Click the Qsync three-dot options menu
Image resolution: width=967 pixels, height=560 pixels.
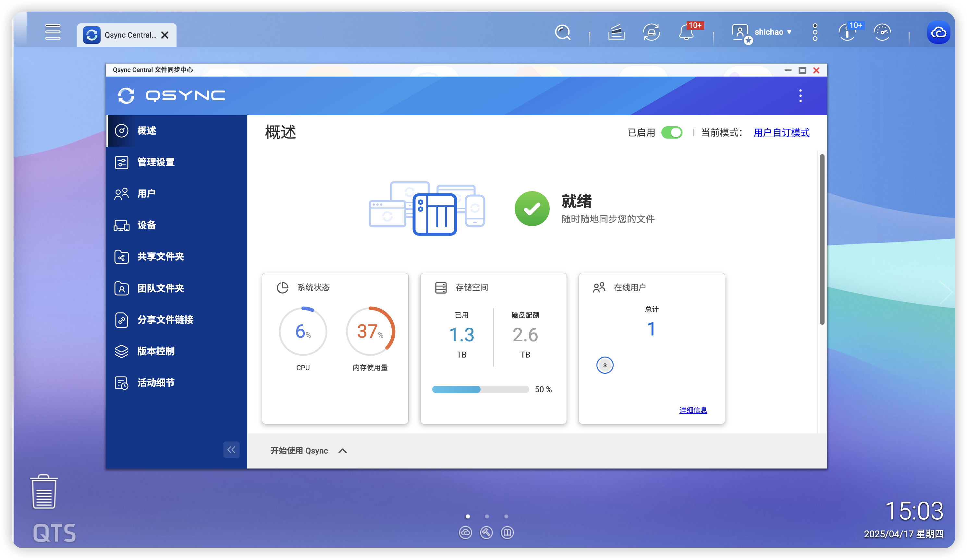pos(801,96)
